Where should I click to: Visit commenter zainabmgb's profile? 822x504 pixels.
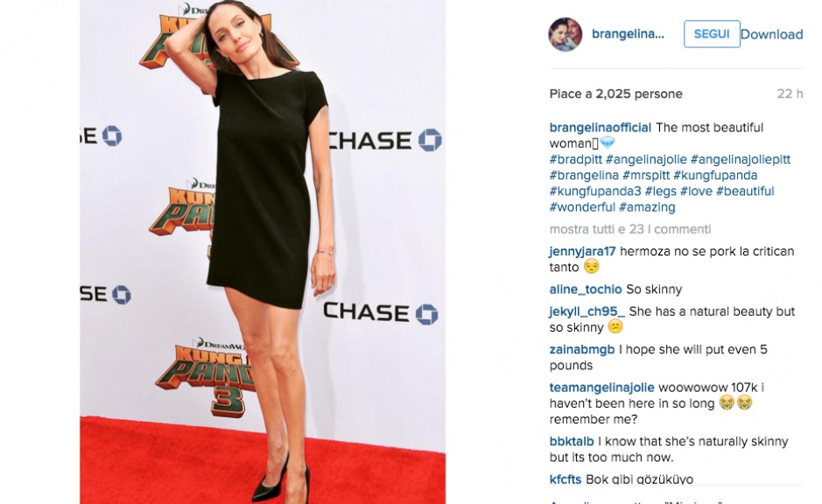(x=582, y=349)
